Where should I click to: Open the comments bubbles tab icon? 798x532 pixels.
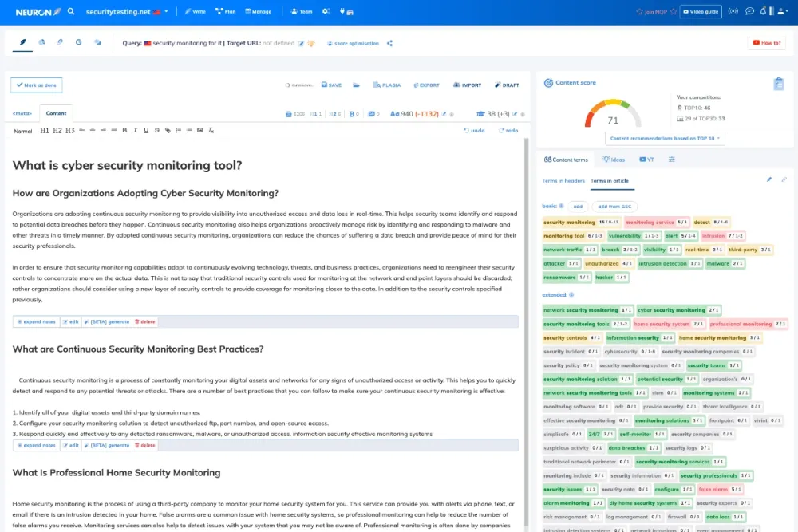click(x=97, y=42)
